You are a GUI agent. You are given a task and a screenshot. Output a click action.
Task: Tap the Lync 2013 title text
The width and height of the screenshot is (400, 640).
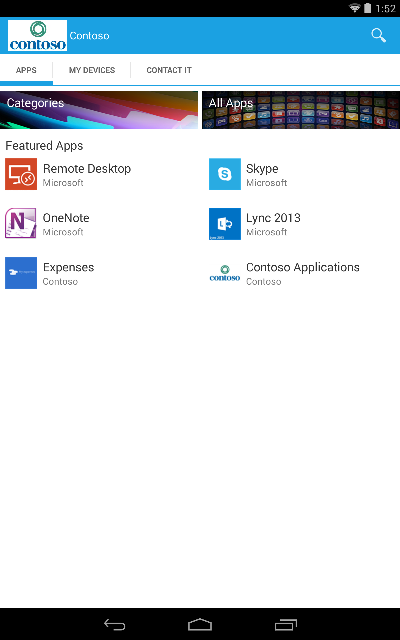pyautogui.click(x=273, y=218)
